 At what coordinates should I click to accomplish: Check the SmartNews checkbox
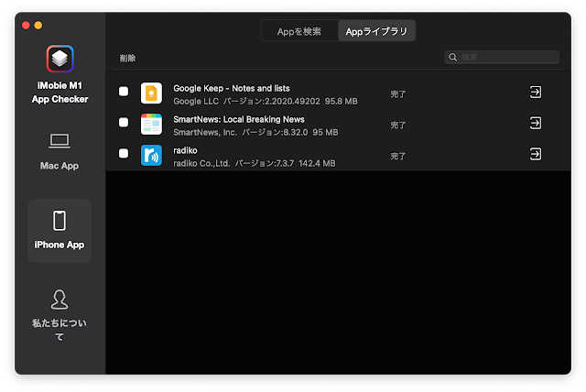pyautogui.click(x=124, y=122)
